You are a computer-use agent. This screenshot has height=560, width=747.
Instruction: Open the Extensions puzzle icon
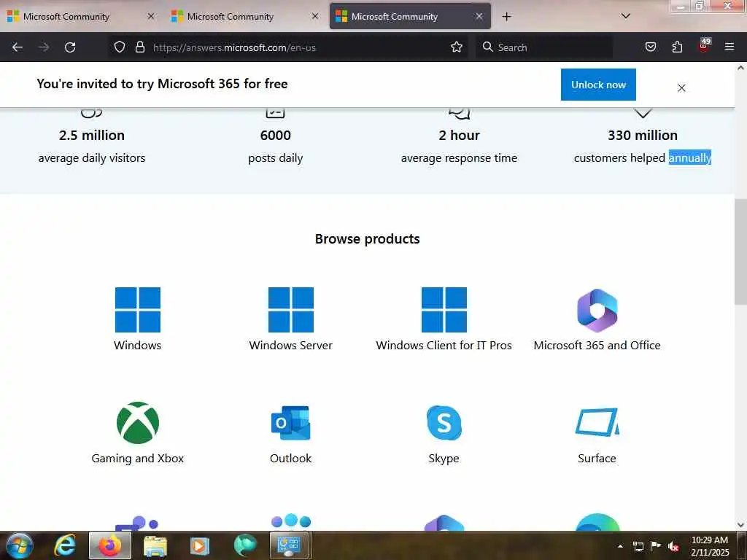coord(677,47)
